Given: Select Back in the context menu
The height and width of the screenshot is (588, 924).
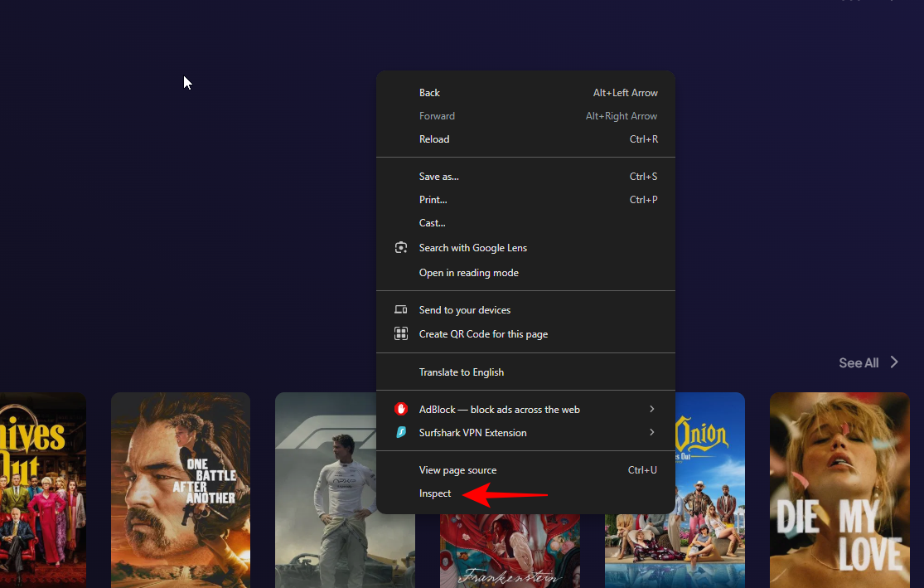Looking at the screenshot, I should click(x=429, y=93).
